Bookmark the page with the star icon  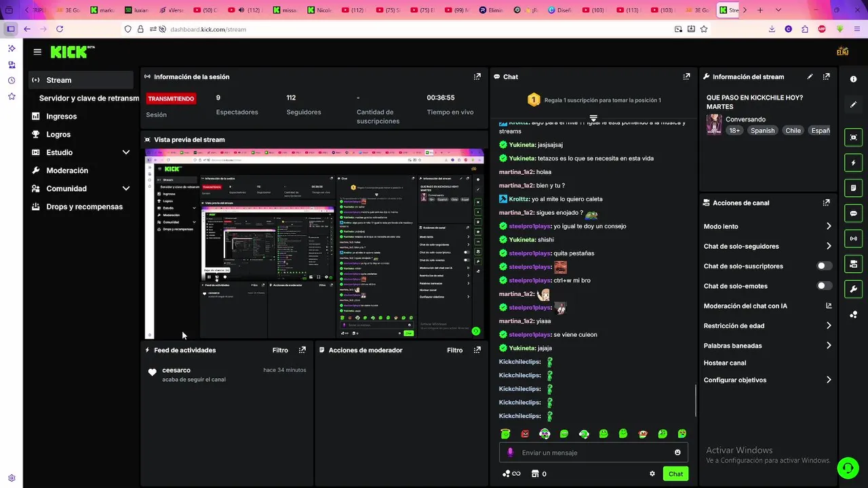point(704,29)
